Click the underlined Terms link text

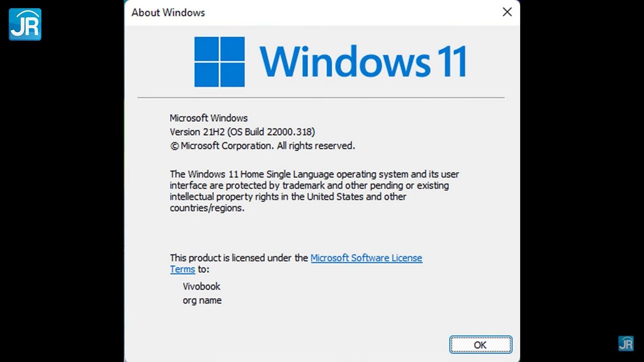tap(182, 269)
